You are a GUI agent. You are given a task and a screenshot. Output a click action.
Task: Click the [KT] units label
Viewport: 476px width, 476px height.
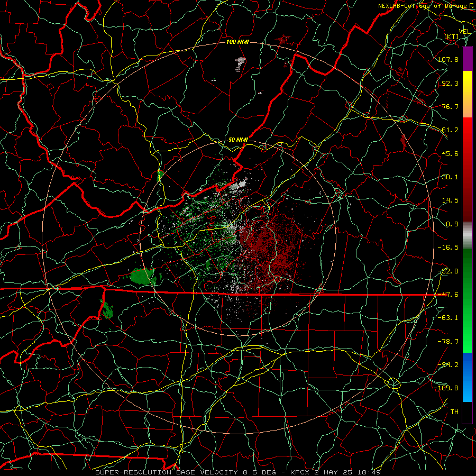[452, 37]
